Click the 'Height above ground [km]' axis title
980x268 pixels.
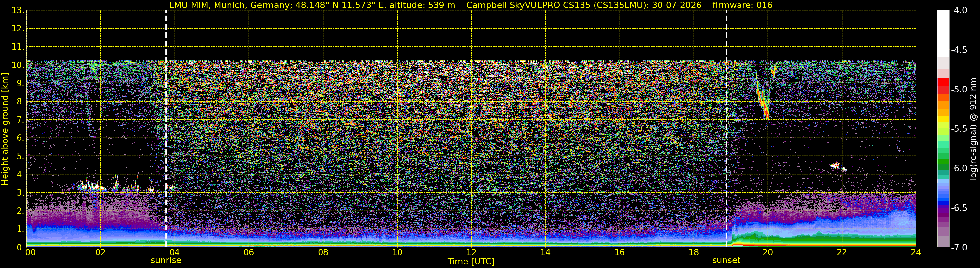(5, 129)
